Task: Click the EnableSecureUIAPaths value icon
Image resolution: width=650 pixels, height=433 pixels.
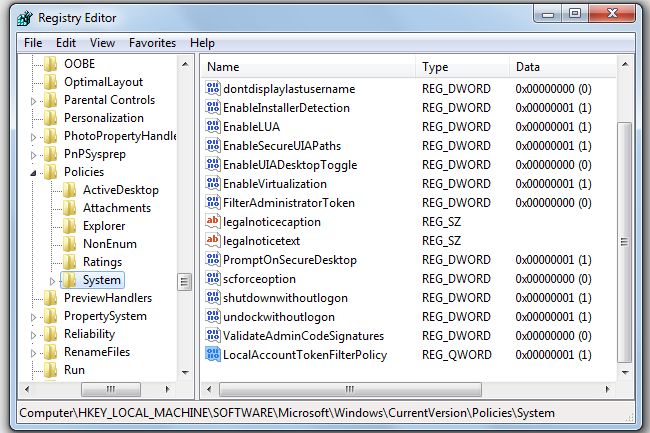Action: [x=213, y=145]
